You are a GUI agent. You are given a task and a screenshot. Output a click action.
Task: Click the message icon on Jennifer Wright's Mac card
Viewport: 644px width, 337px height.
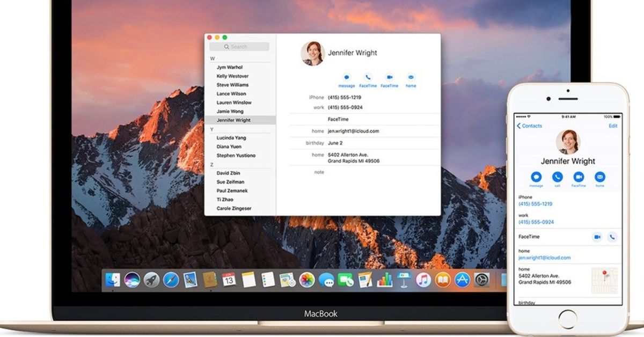pyautogui.click(x=347, y=77)
